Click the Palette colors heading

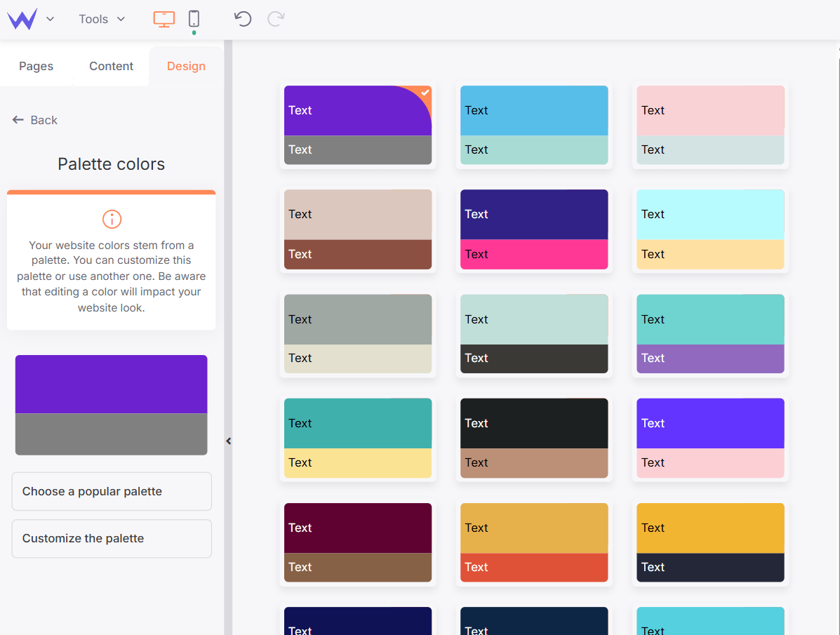coord(112,164)
